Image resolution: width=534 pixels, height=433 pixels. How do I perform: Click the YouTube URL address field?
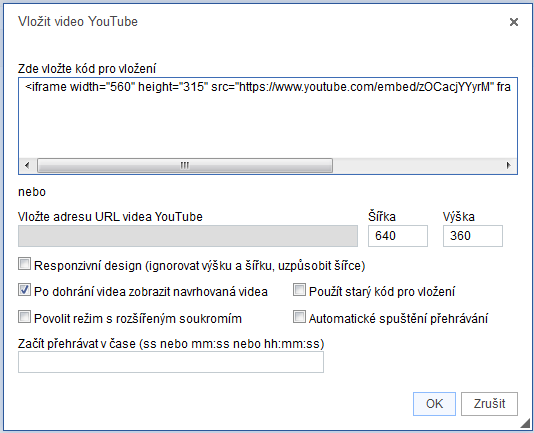pyautogui.click(x=188, y=236)
